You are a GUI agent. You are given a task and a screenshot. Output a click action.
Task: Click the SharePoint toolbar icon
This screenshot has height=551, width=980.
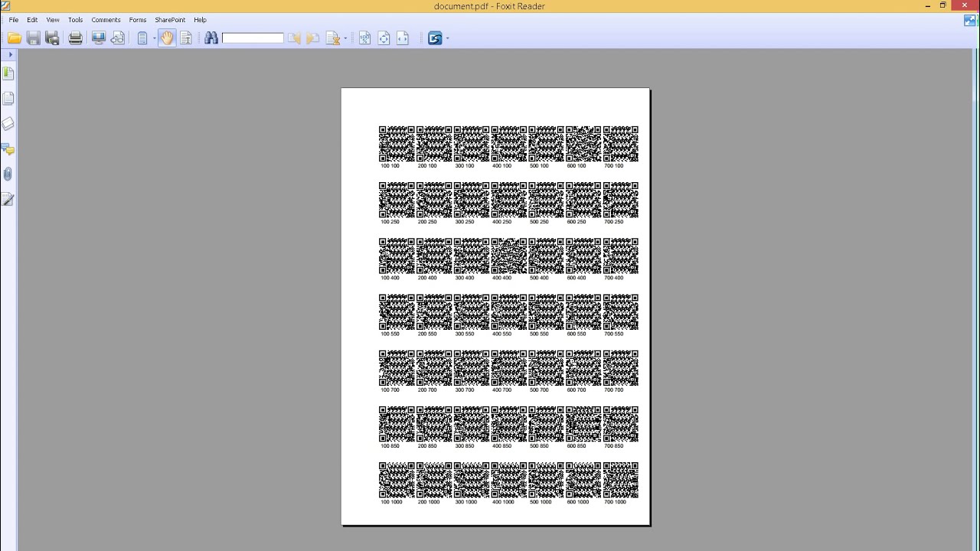pyautogui.click(x=435, y=38)
